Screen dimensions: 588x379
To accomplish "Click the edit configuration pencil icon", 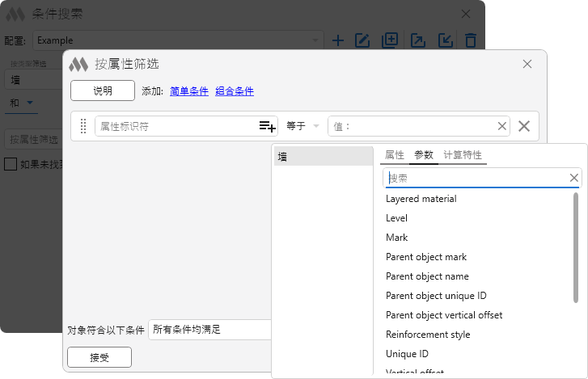I will 363,40.
